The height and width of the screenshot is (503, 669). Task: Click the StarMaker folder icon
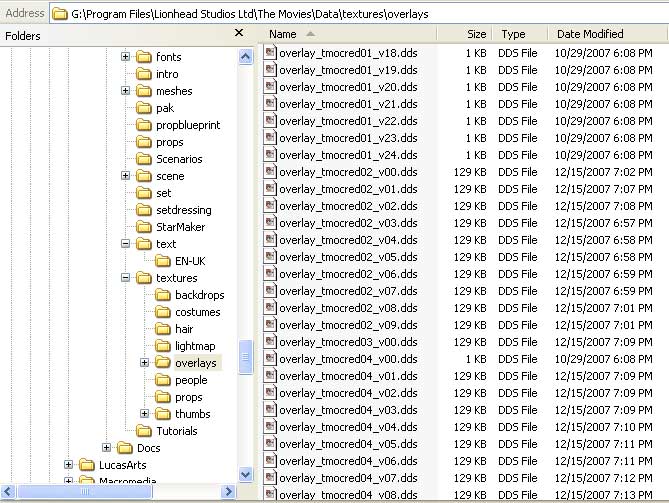143,227
